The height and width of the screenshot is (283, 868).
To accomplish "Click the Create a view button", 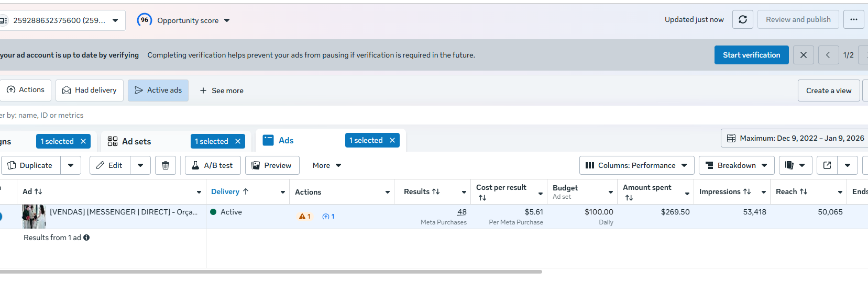I will (828, 90).
